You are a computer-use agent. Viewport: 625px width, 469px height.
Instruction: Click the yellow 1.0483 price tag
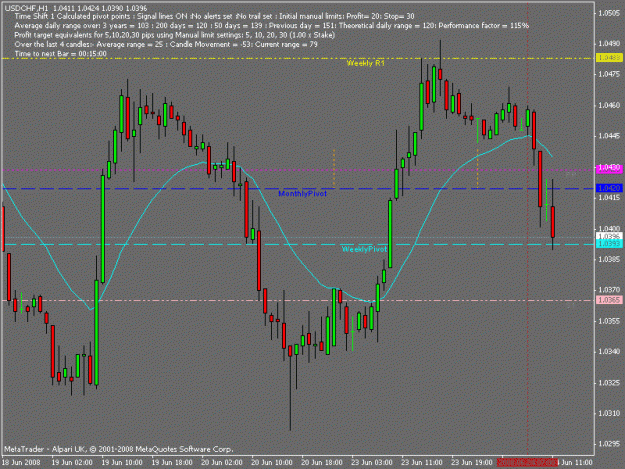point(609,58)
